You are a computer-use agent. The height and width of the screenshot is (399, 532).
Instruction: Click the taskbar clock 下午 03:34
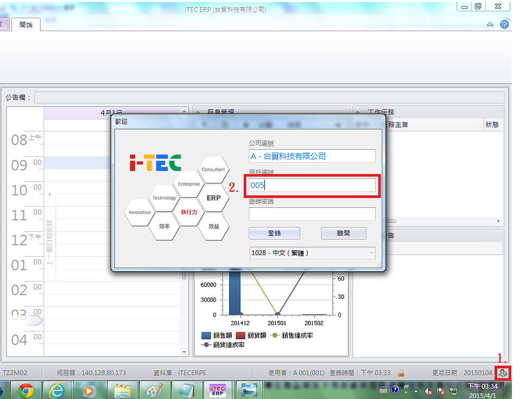[x=483, y=387]
